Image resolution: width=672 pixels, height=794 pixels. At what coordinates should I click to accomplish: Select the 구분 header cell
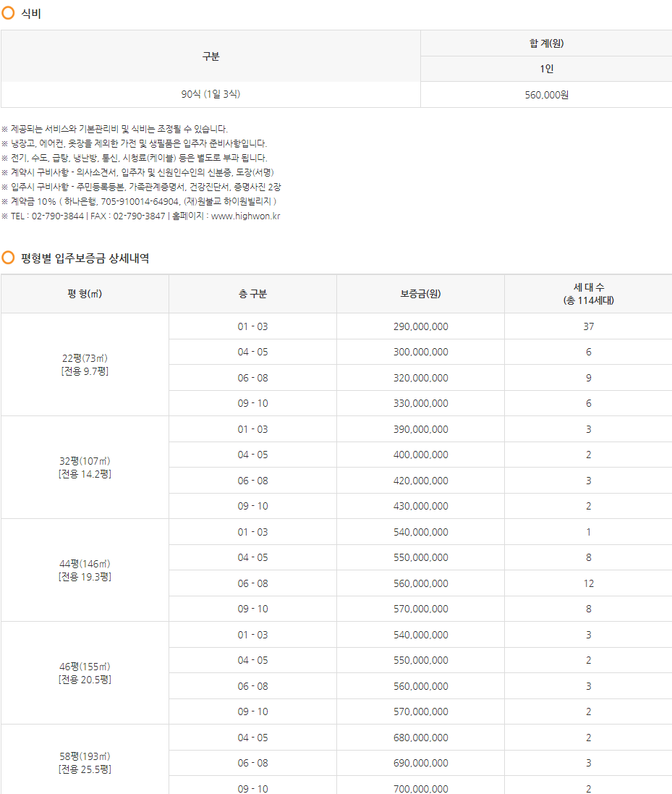210,56
